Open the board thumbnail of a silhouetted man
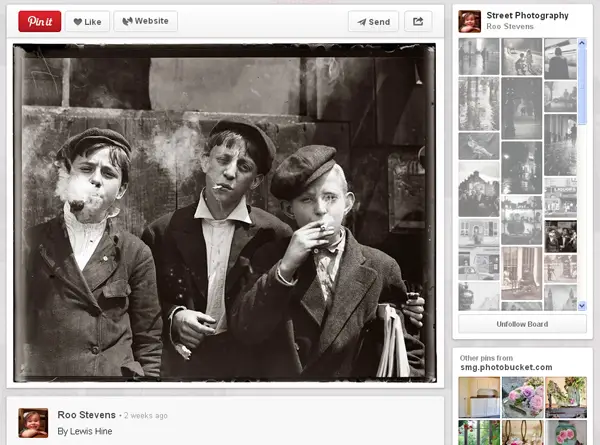The image size is (600, 445). click(x=560, y=59)
